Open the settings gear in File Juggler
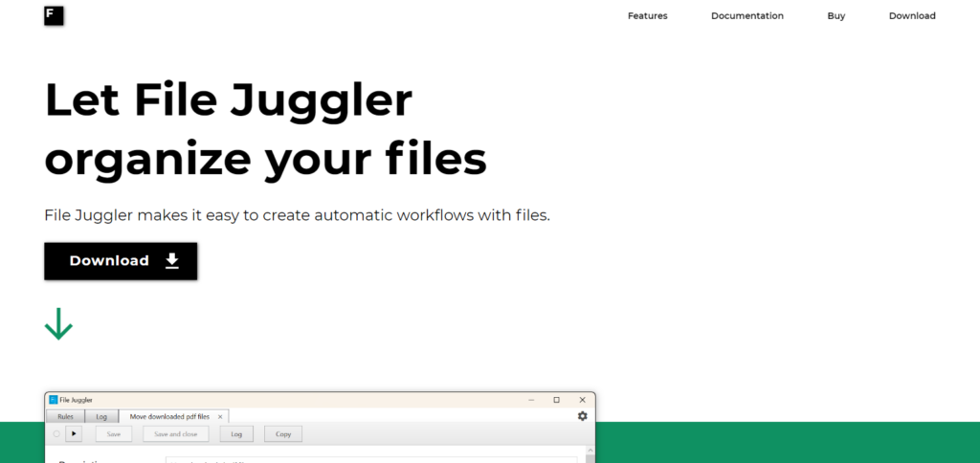 tap(583, 416)
